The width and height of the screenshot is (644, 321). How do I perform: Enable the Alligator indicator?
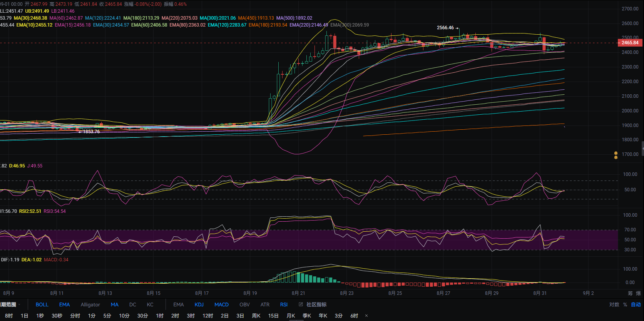click(90, 304)
